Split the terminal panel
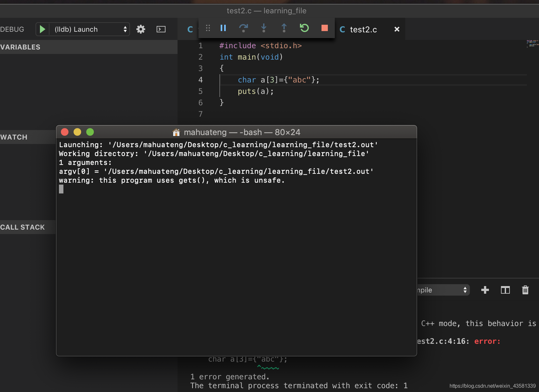The image size is (539, 392). pyautogui.click(x=505, y=290)
